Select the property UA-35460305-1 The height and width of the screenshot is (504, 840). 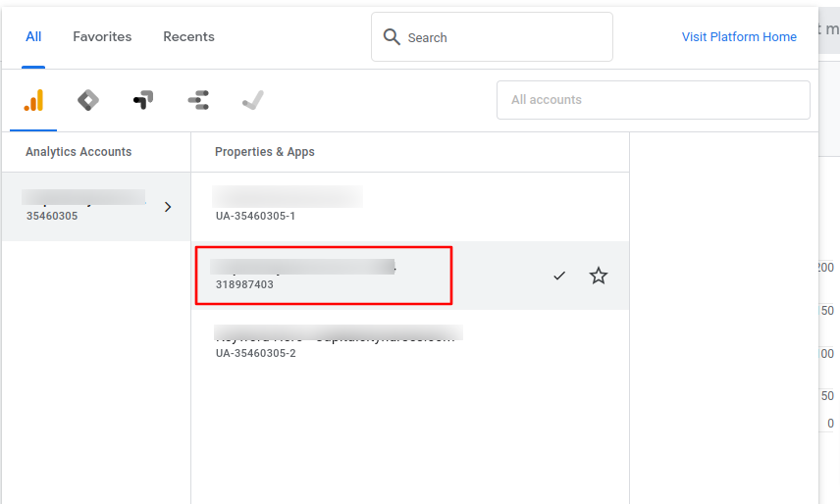click(410, 207)
